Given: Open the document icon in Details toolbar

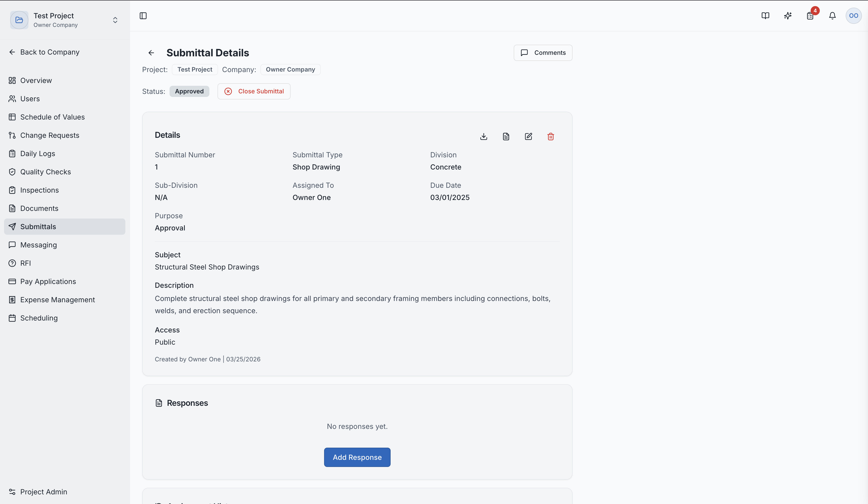Looking at the screenshot, I should pyautogui.click(x=506, y=137).
